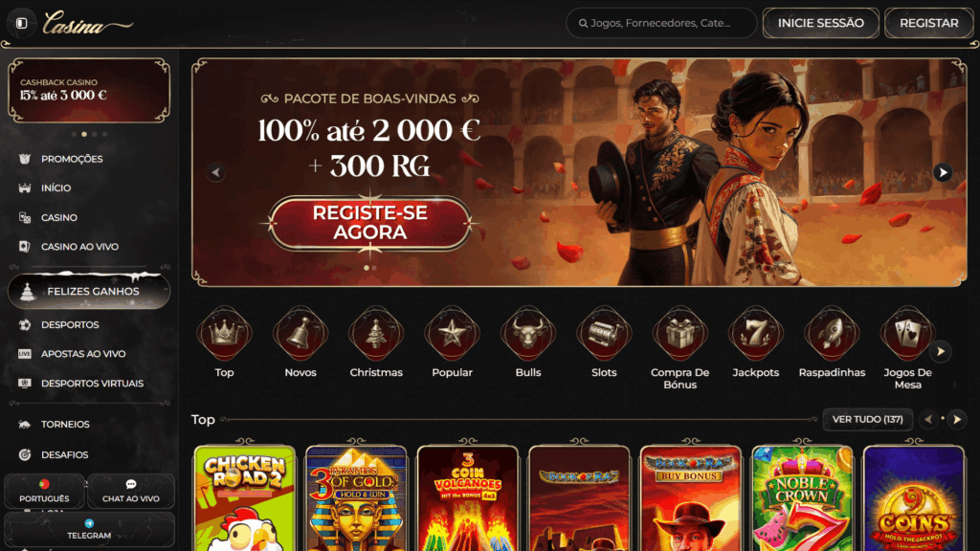
Task: Select the Novos bell category icon
Action: click(300, 334)
